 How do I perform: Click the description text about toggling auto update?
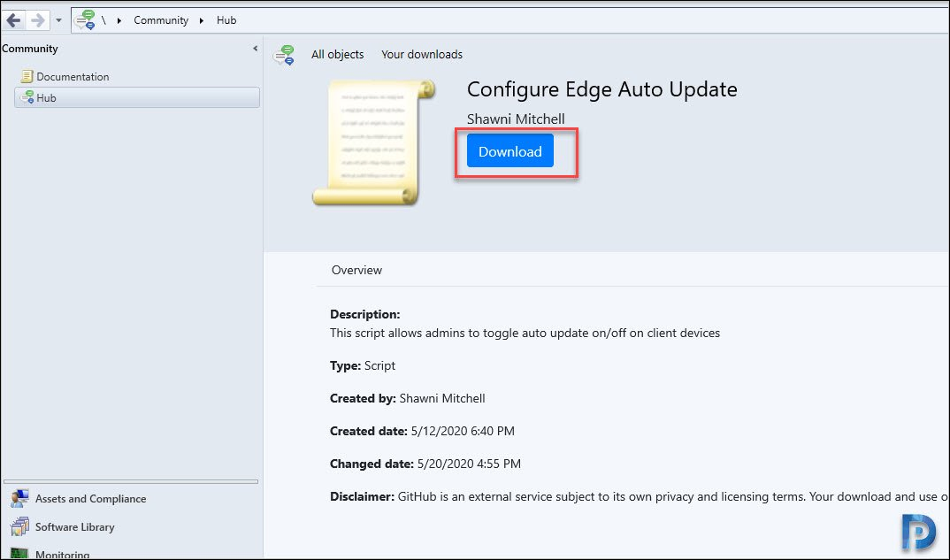point(525,333)
